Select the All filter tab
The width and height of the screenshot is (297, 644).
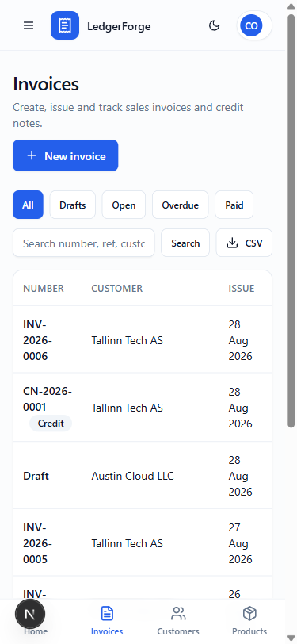pos(28,205)
